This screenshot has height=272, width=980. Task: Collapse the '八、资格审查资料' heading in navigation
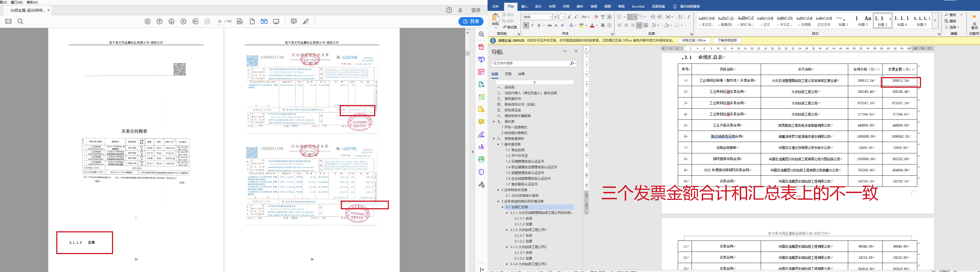point(494,139)
